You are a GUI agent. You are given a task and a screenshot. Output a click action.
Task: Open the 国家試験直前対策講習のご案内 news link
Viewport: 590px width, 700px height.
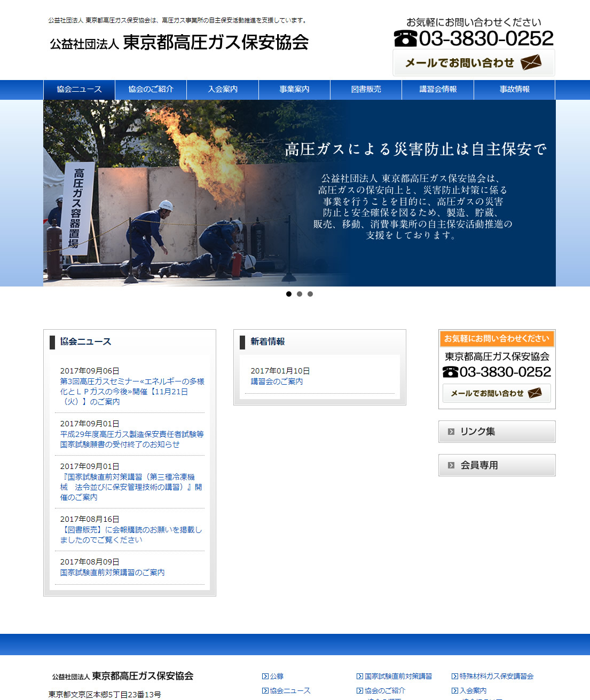(x=112, y=572)
